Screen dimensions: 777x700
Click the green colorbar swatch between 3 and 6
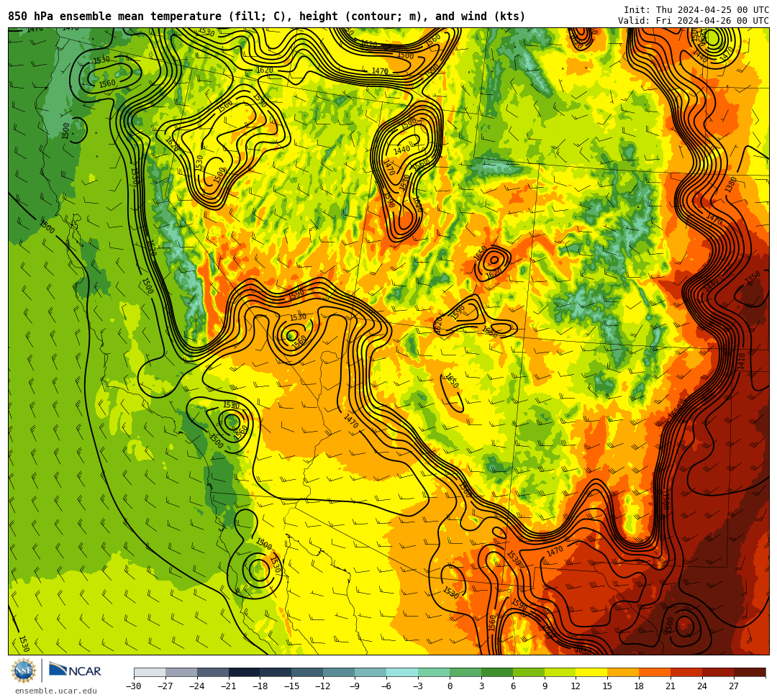pyautogui.click(x=497, y=672)
